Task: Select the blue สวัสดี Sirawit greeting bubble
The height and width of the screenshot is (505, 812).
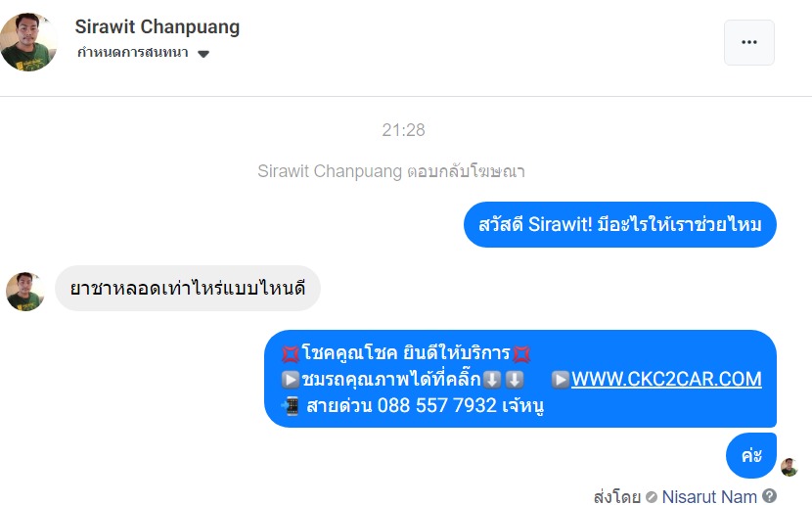Action: point(620,224)
